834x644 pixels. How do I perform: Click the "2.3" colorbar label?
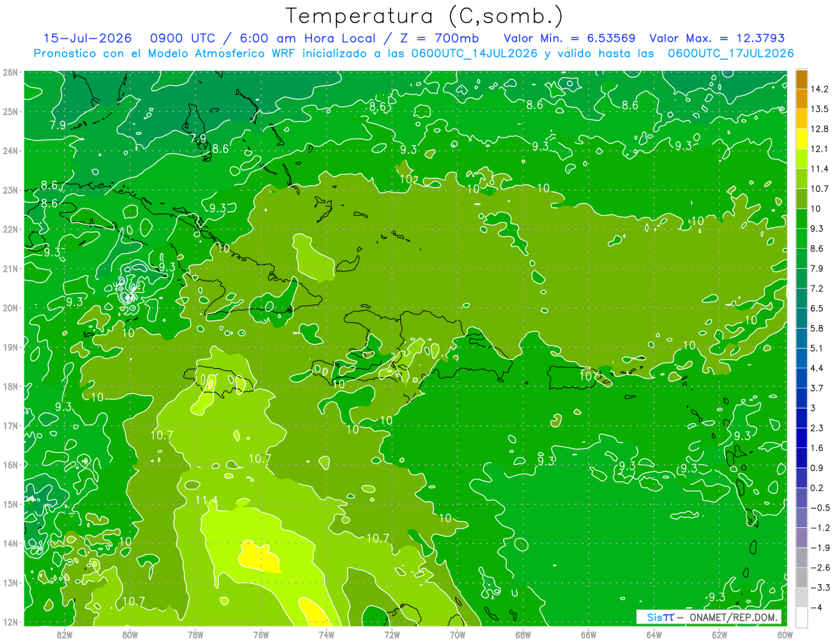pyautogui.click(x=817, y=428)
